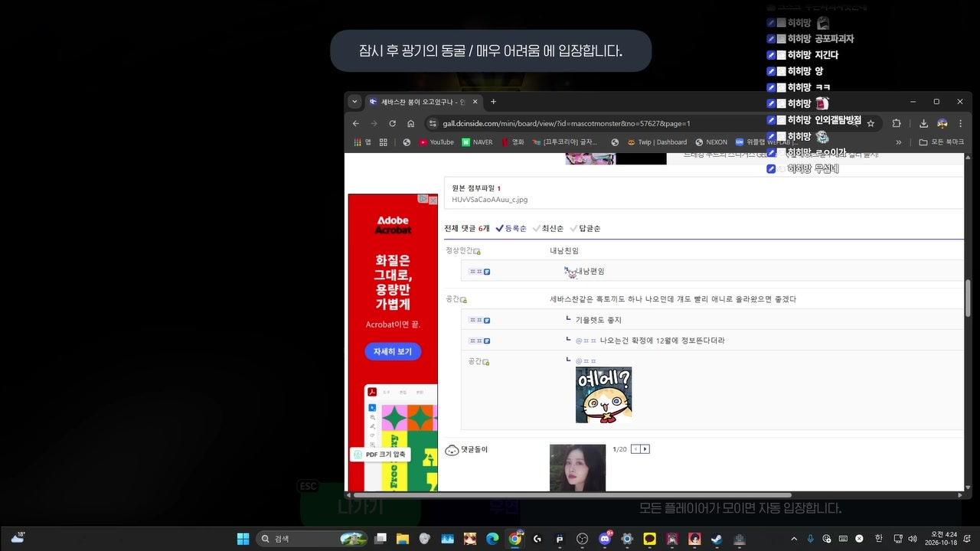Open the Chrome home page

coord(411,123)
